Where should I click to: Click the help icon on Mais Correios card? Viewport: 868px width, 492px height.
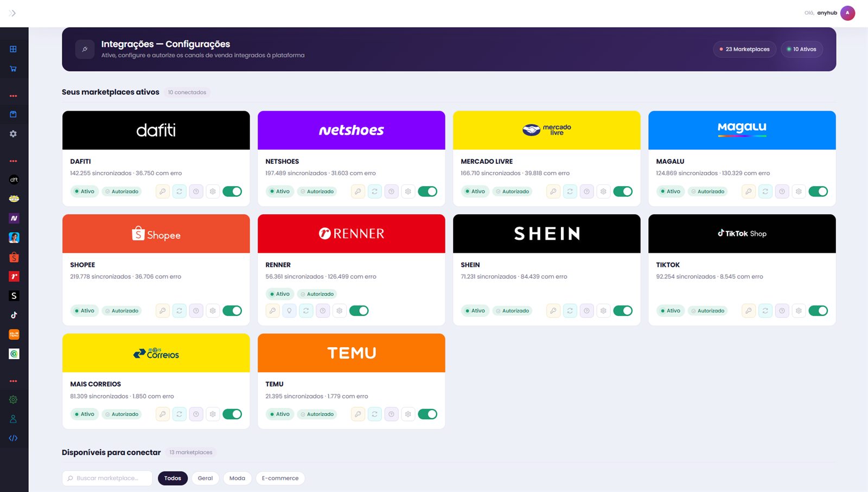tap(196, 414)
